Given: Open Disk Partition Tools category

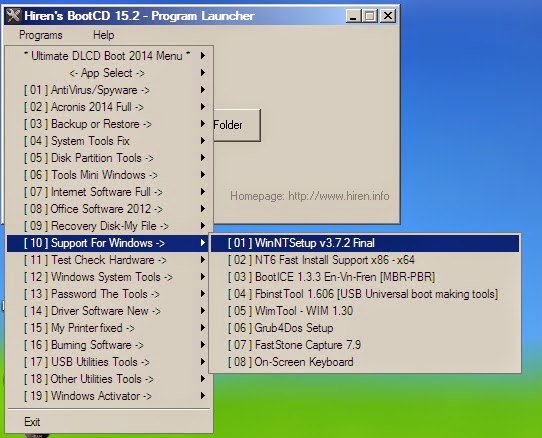Looking at the screenshot, I should (x=108, y=158).
